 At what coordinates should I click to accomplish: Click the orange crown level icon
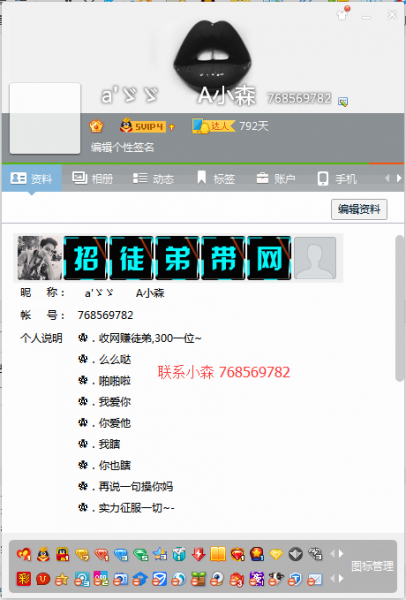[x=96, y=126]
